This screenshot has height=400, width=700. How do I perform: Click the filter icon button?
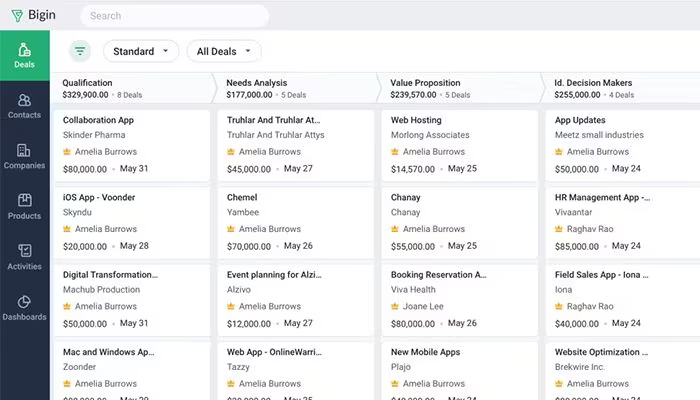click(80, 51)
